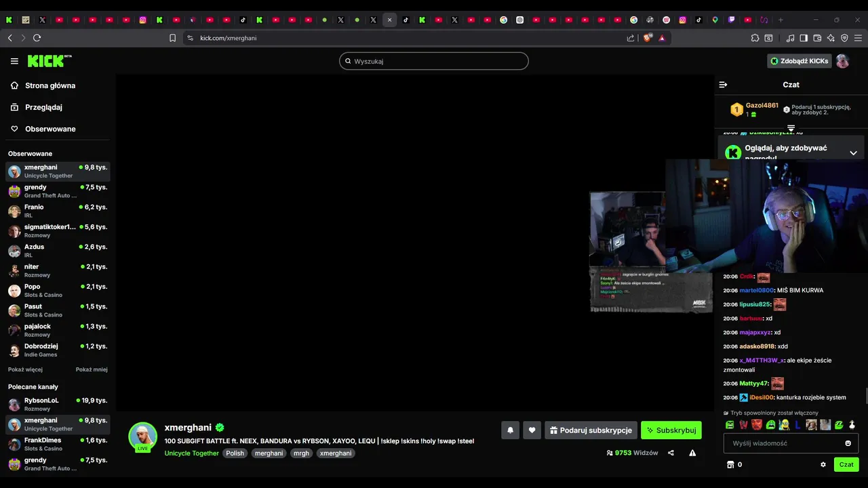868x488 pixels.
Task: Reload the page
Action: tap(37, 38)
